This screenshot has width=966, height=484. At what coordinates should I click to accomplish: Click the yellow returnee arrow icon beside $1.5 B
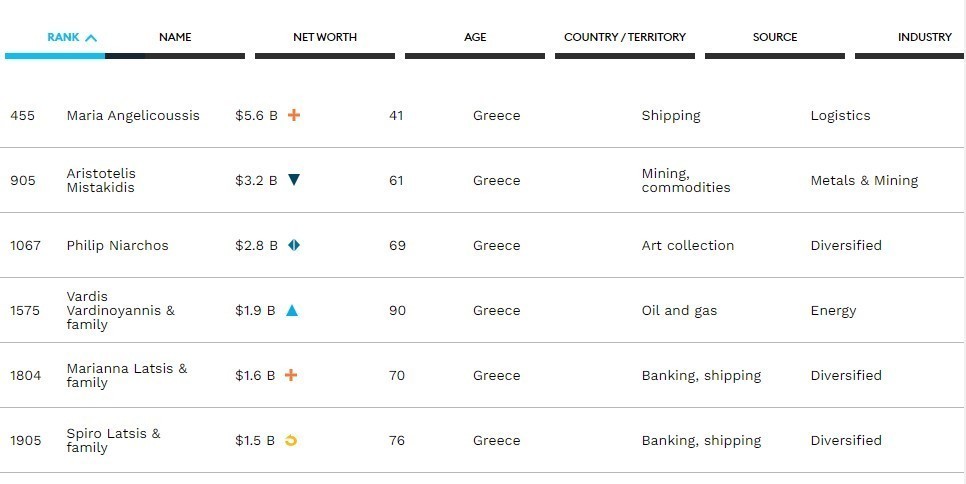click(291, 440)
